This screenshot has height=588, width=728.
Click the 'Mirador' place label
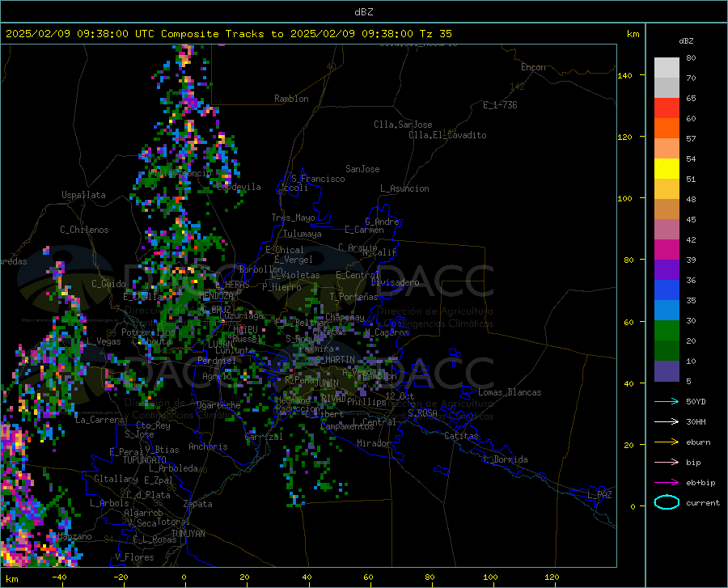point(373,443)
